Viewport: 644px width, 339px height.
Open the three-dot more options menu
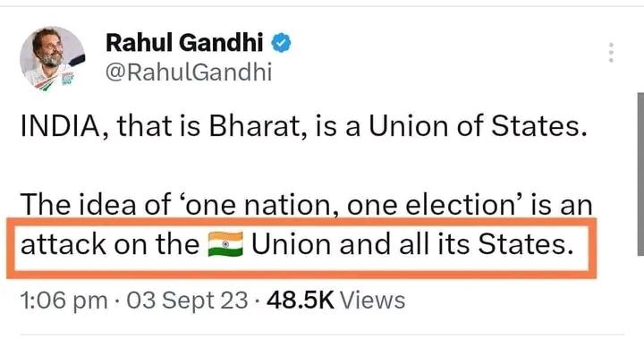pyautogui.click(x=611, y=52)
